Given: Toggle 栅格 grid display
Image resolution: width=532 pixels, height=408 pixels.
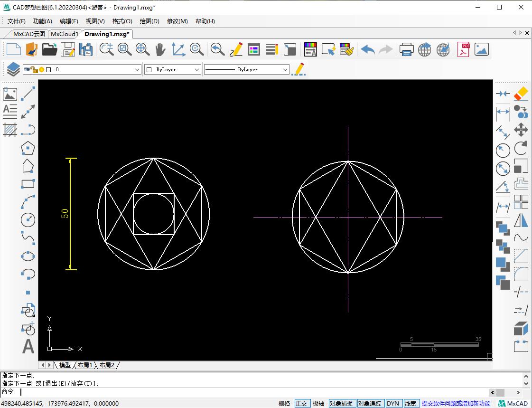Looking at the screenshot, I should click(284, 403).
